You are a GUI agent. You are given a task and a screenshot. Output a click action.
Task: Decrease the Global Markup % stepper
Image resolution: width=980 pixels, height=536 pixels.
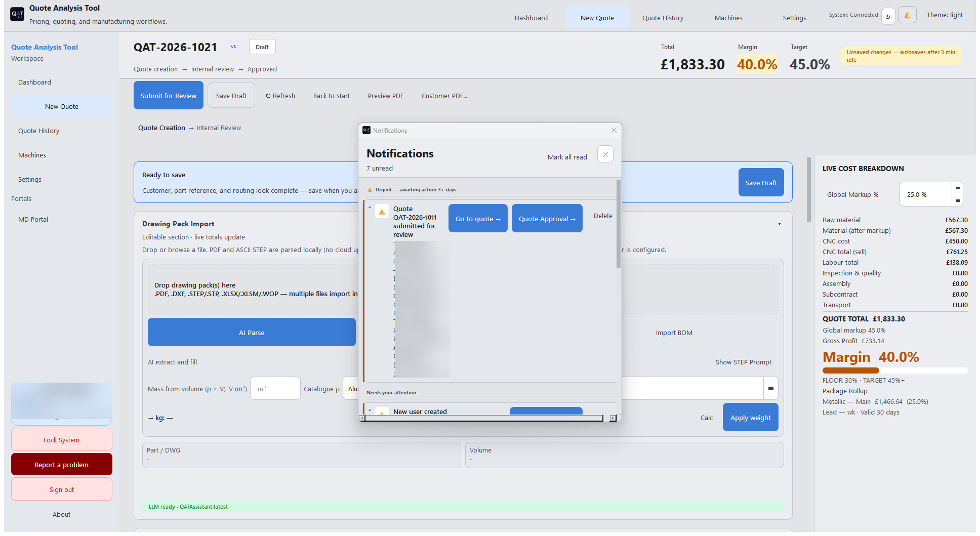[x=957, y=200]
